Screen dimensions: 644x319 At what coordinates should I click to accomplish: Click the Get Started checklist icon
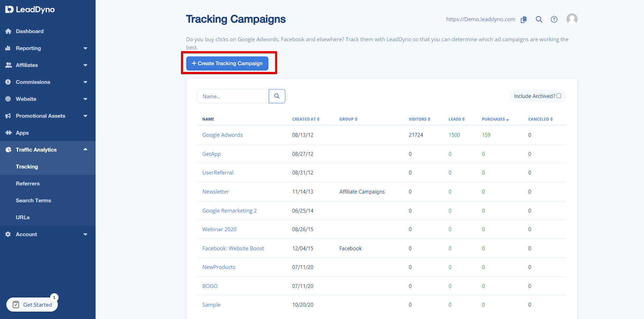click(16, 305)
